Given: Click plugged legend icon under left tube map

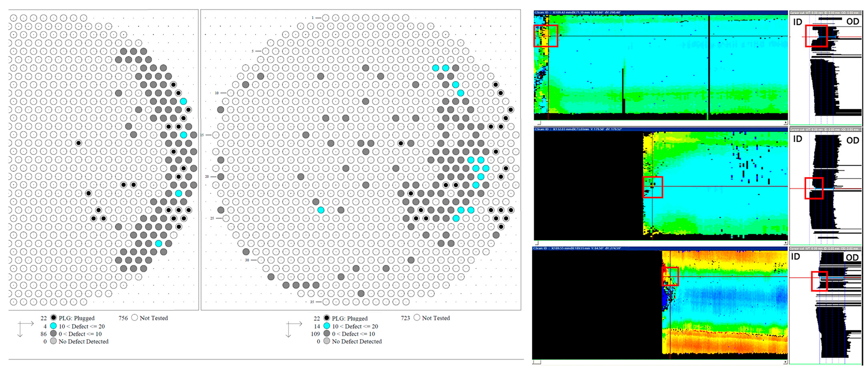Looking at the screenshot, I should pos(53,318).
